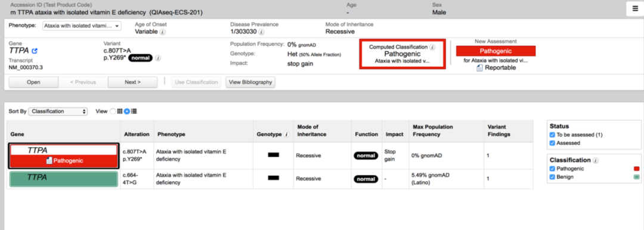Click Computed Classification Pathogenic text
Screen dimensions: 644x230
coord(402,54)
